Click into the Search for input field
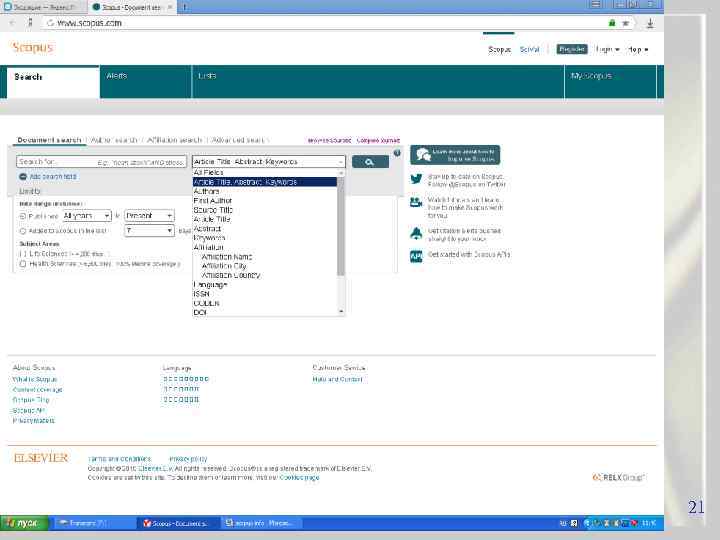The image size is (720, 540). (101, 162)
